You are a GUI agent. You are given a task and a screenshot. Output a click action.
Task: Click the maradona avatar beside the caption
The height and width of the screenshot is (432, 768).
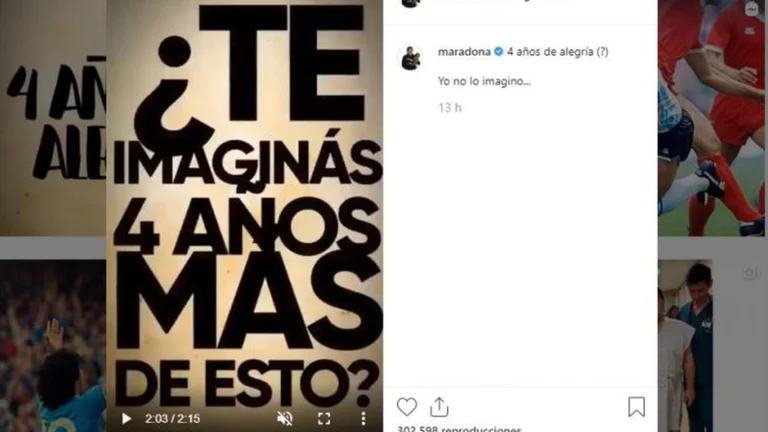[411, 58]
